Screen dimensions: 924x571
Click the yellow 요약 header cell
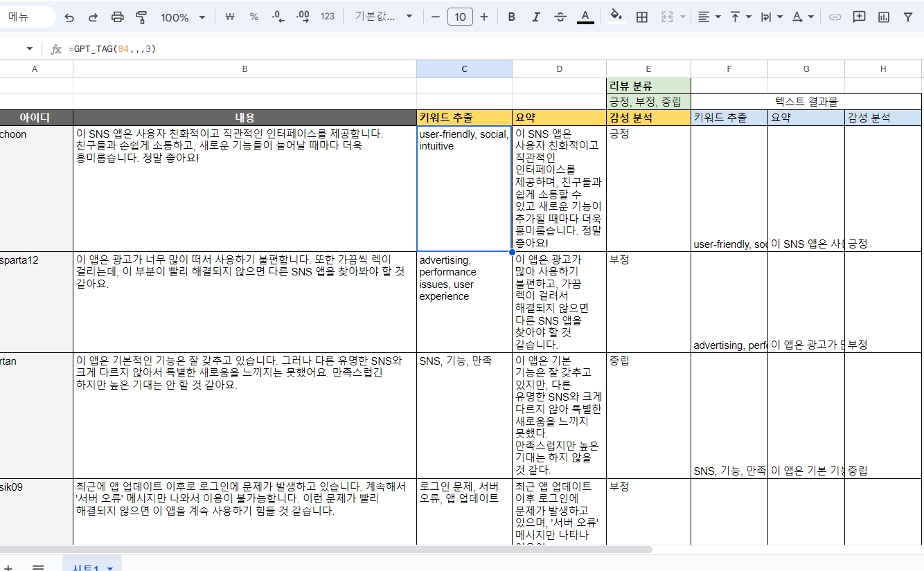[x=559, y=118]
